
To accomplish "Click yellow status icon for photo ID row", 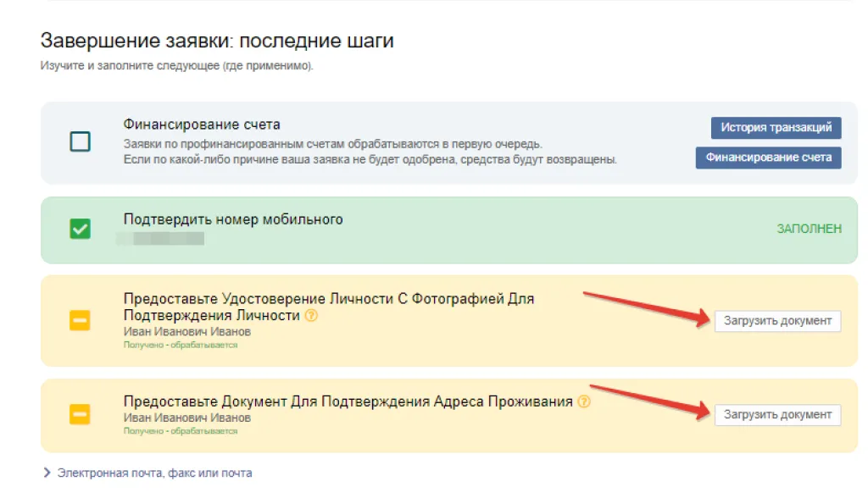I will coord(80,321).
